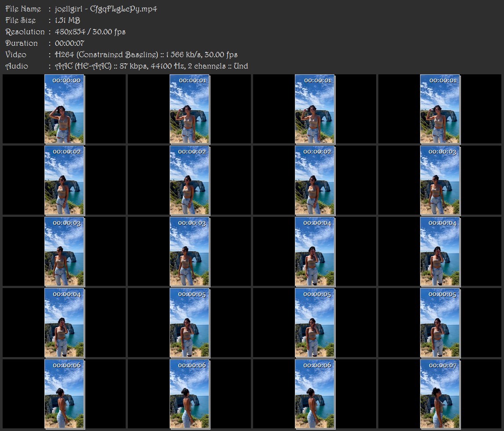Screen dimensions: 504x431
Task: Pick the second thumbnail stamped 00:00:02
Action: click(x=190, y=180)
